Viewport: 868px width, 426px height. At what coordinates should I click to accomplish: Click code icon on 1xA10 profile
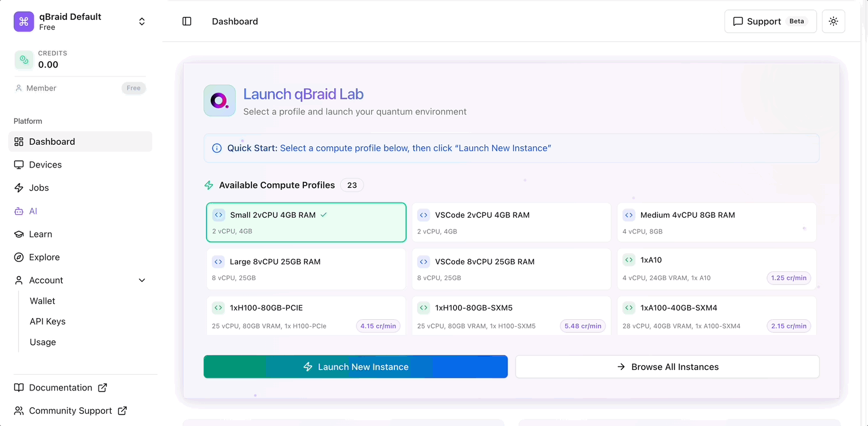(x=629, y=260)
